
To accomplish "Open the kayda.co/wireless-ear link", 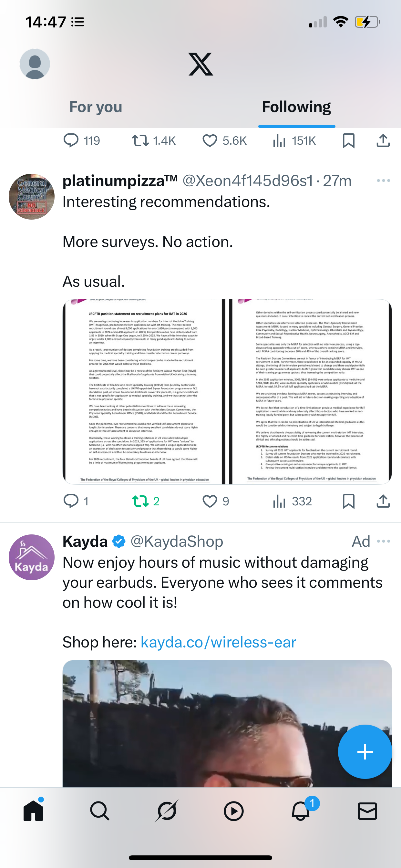I will tap(218, 642).
